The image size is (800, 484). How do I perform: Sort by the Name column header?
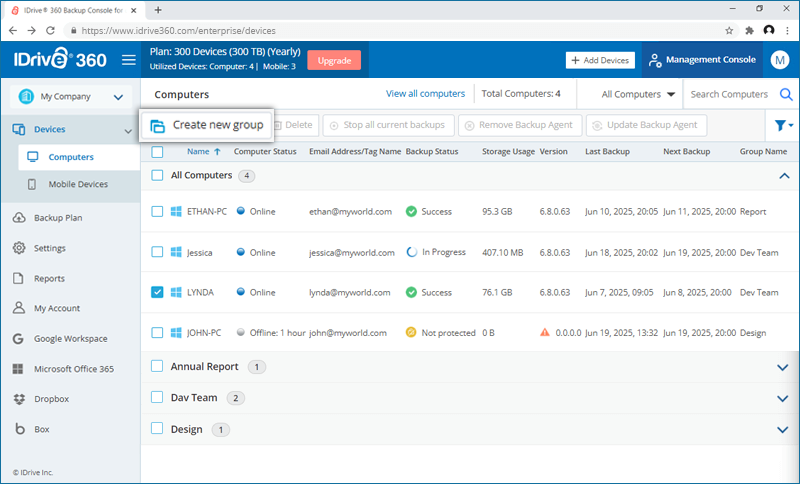[x=198, y=152]
